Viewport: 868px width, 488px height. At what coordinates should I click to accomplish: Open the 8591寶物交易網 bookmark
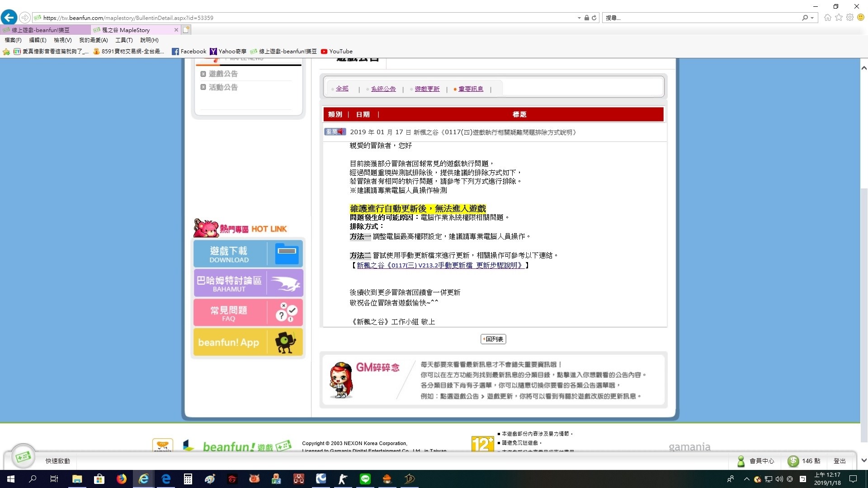pyautogui.click(x=129, y=52)
